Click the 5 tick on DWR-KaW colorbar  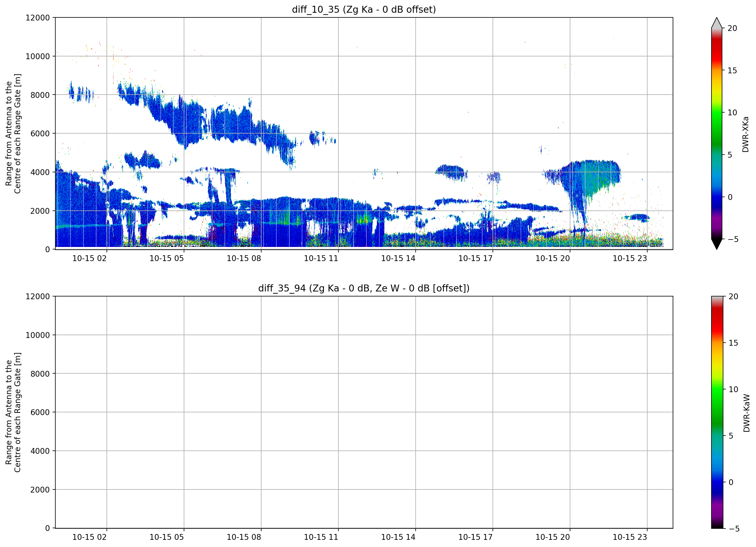point(731,436)
